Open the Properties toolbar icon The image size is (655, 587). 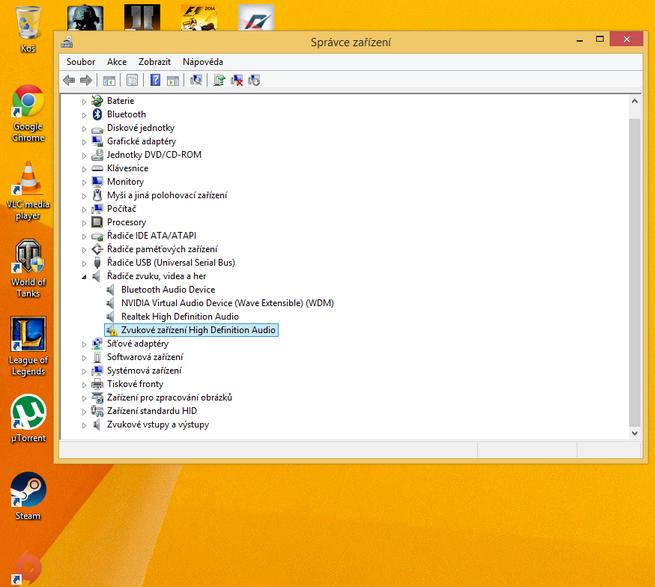(x=132, y=80)
